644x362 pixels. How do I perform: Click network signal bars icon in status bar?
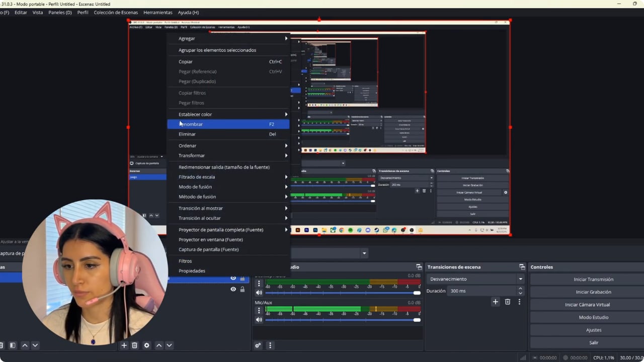coord(523,358)
